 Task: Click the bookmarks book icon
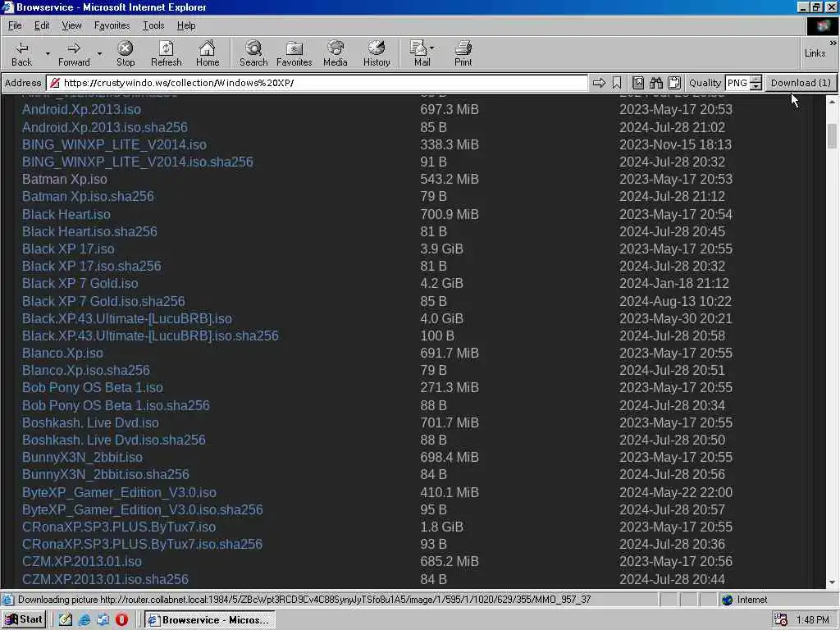point(638,83)
